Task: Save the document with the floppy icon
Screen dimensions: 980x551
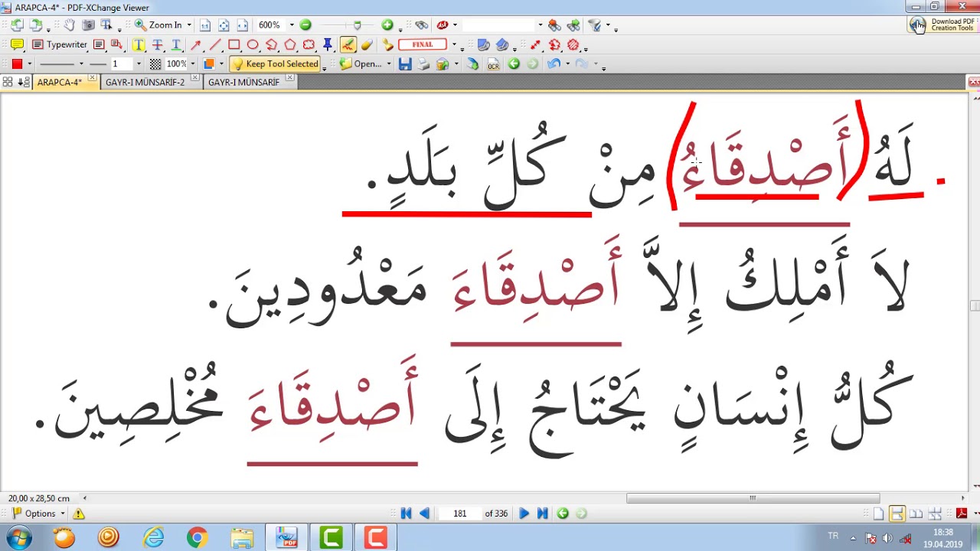Action: coord(405,64)
